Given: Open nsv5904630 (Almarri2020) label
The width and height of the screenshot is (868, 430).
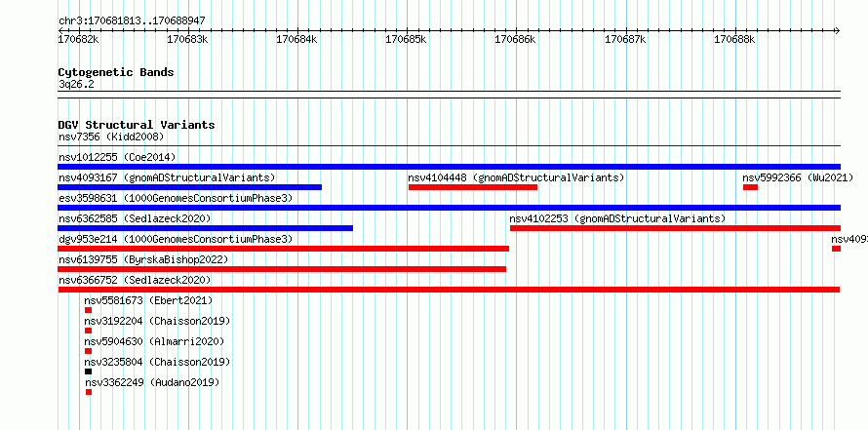Looking at the screenshot, I should 154,341.
